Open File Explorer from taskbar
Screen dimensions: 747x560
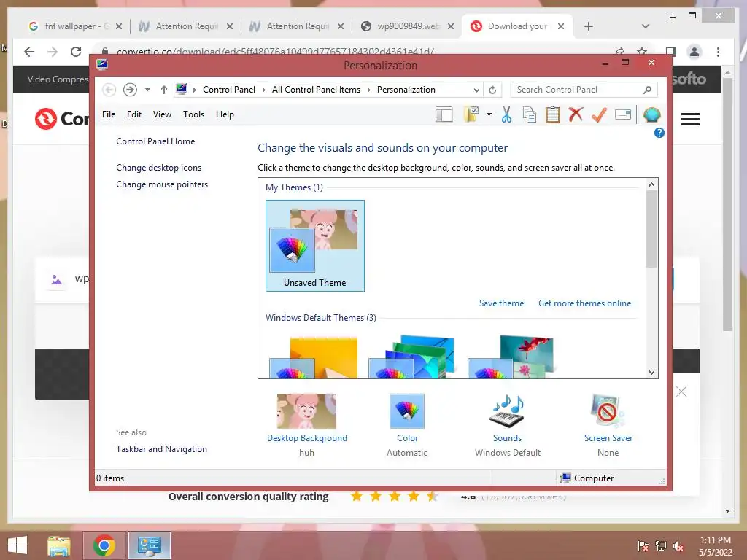[59, 545]
